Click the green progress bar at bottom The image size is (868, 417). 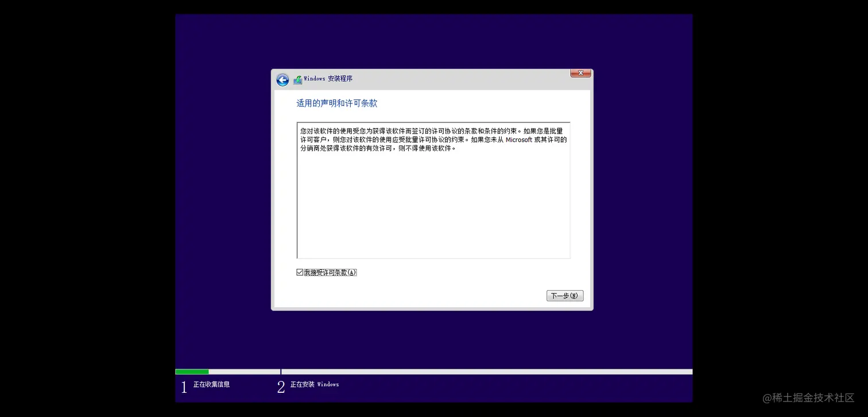[192, 372]
